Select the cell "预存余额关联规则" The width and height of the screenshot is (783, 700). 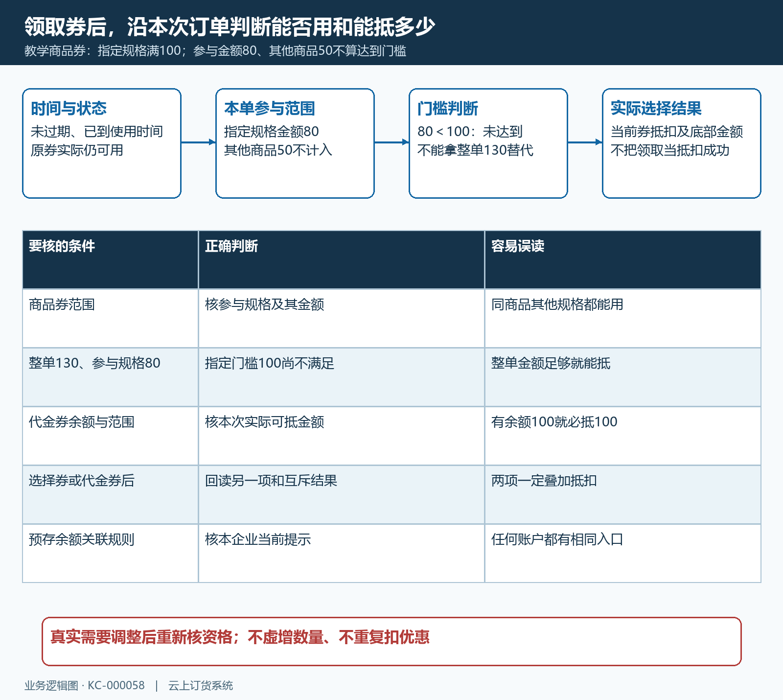[x=110, y=553]
